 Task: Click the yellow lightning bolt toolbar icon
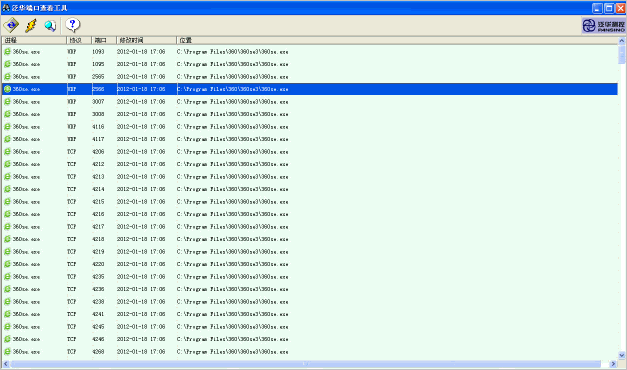(31, 26)
